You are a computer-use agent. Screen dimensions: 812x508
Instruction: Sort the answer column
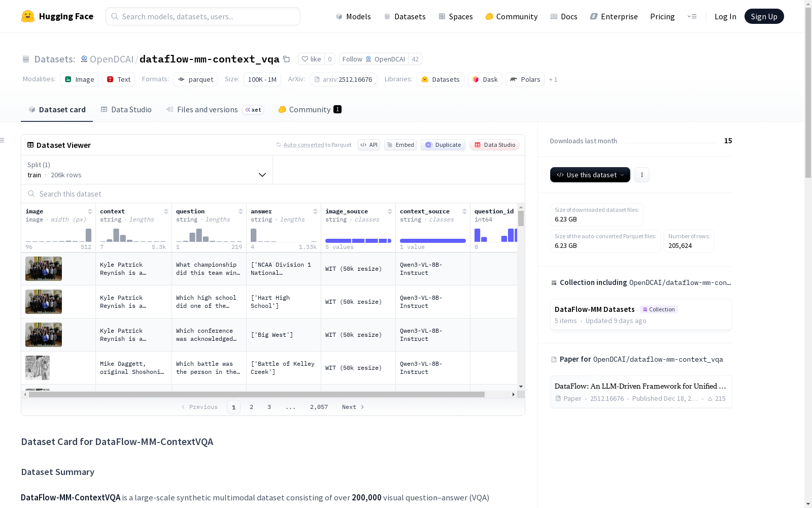pos(315,211)
